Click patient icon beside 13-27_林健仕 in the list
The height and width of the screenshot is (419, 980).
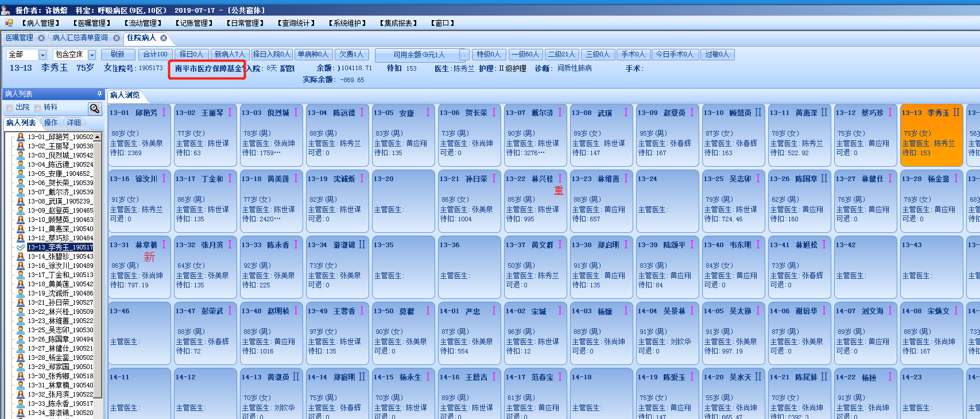(21, 348)
